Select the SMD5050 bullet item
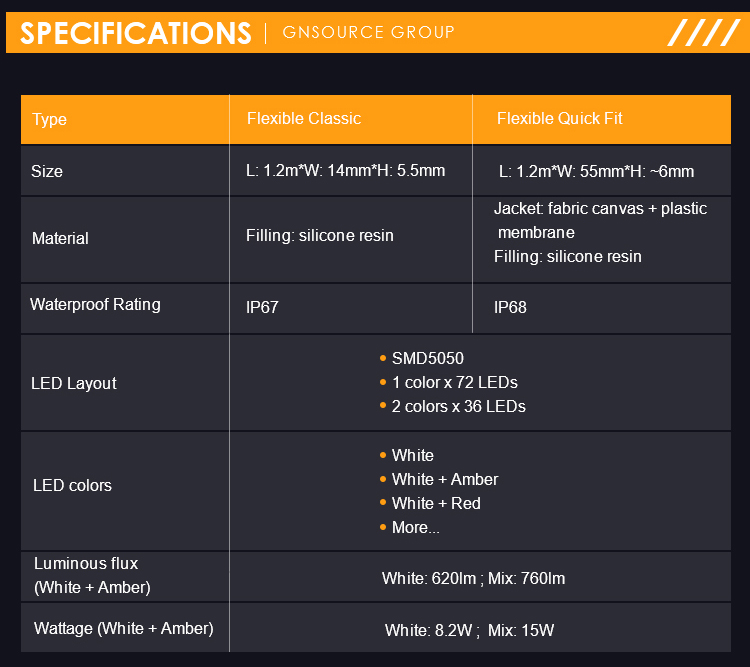This screenshot has width=750, height=667. [427, 358]
